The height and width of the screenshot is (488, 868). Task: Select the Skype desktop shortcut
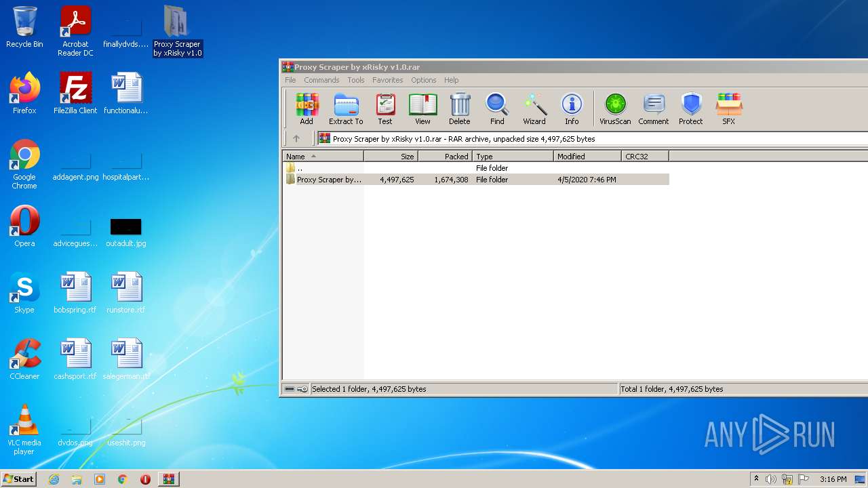pos(24,293)
